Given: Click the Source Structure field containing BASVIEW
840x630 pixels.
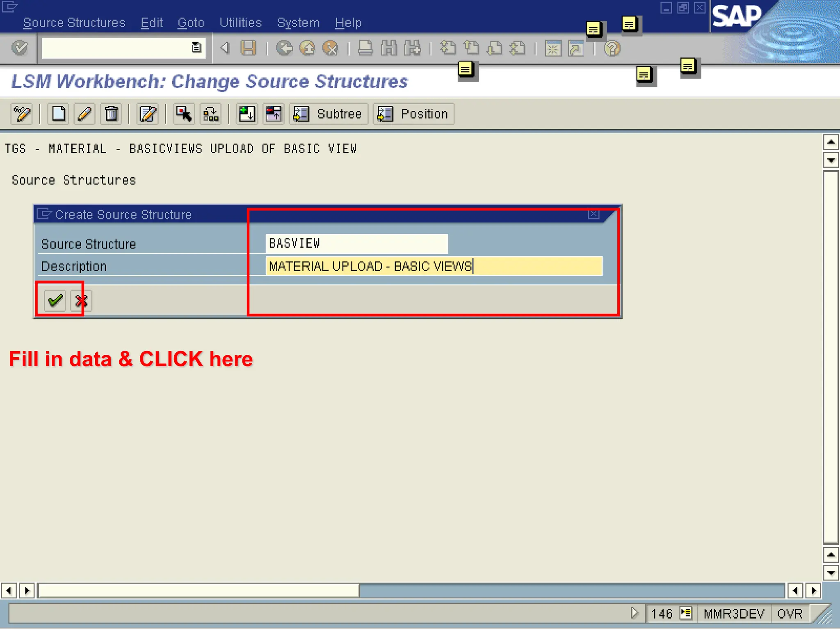Looking at the screenshot, I should (x=357, y=244).
